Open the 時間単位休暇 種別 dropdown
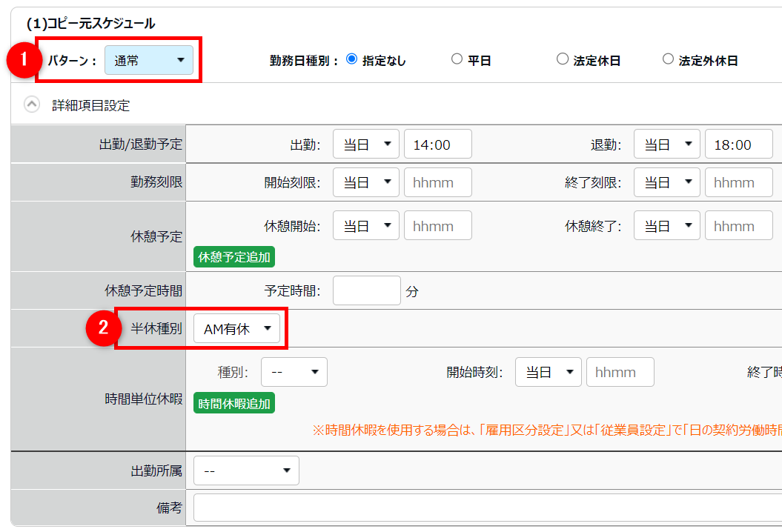Viewport: 782px width, 532px height. click(294, 372)
